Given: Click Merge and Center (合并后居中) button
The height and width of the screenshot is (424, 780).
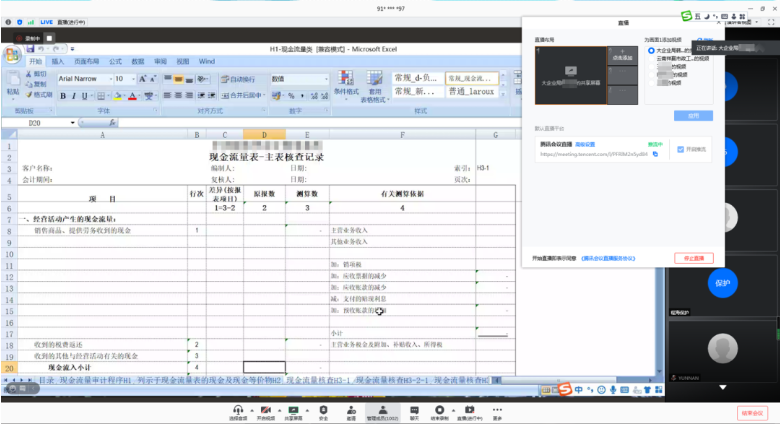Looking at the screenshot, I should tap(243, 96).
